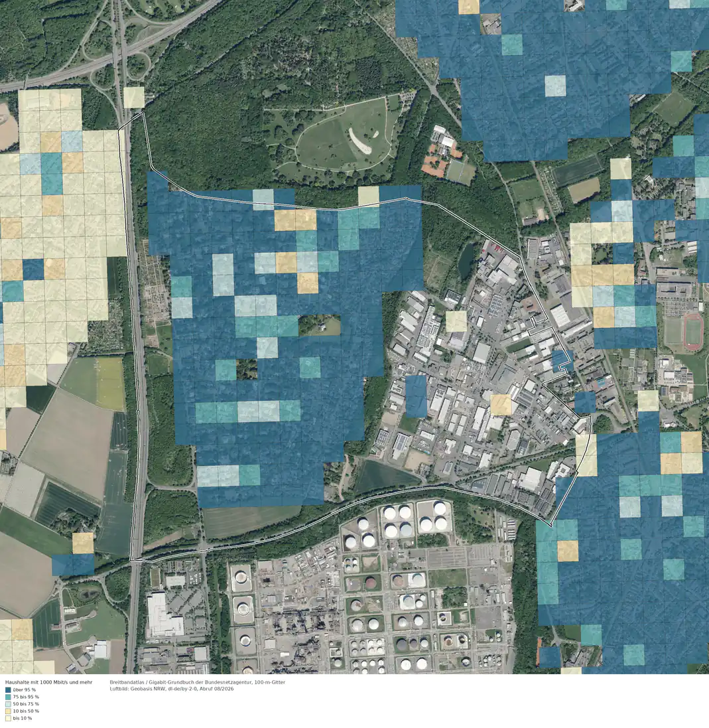The image size is (709, 728).
Task: Select the legend label 'über 95 %'
Action: click(x=24, y=690)
